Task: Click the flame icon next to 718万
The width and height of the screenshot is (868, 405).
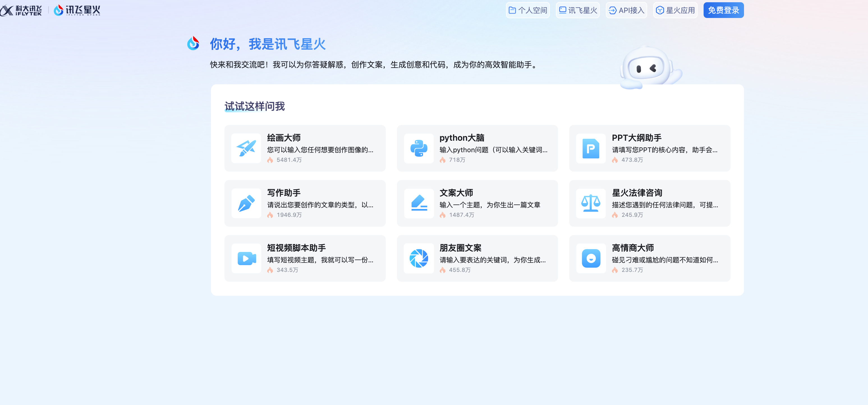Action: tap(442, 160)
